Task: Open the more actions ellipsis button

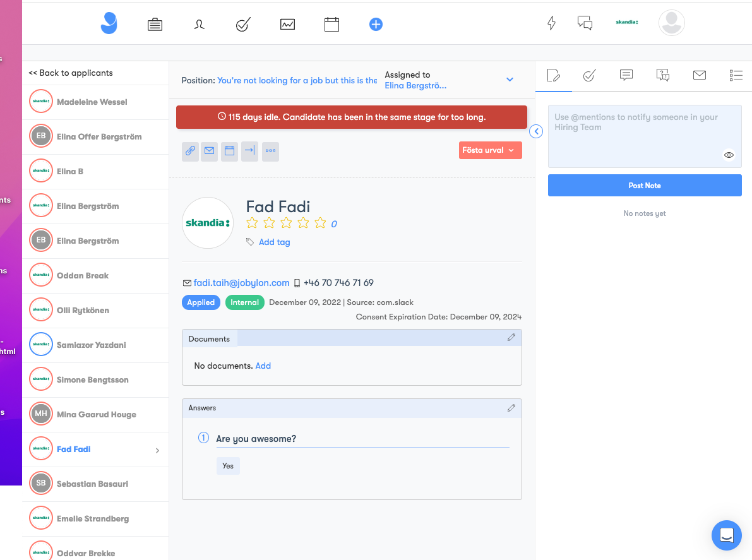Action: (x=270, y=151)
